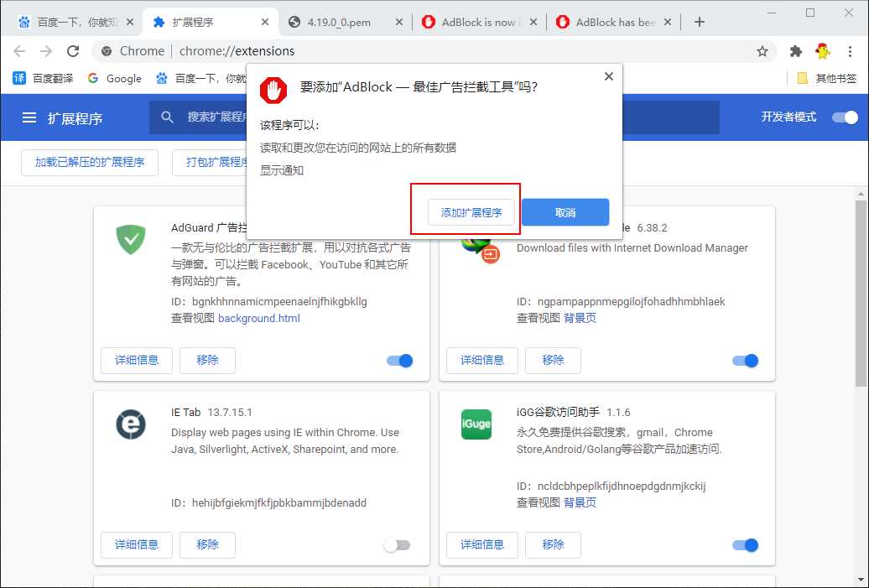The image size is (869, 588).
Task: Close the 百度一下 tab
Action: [130, 22]
